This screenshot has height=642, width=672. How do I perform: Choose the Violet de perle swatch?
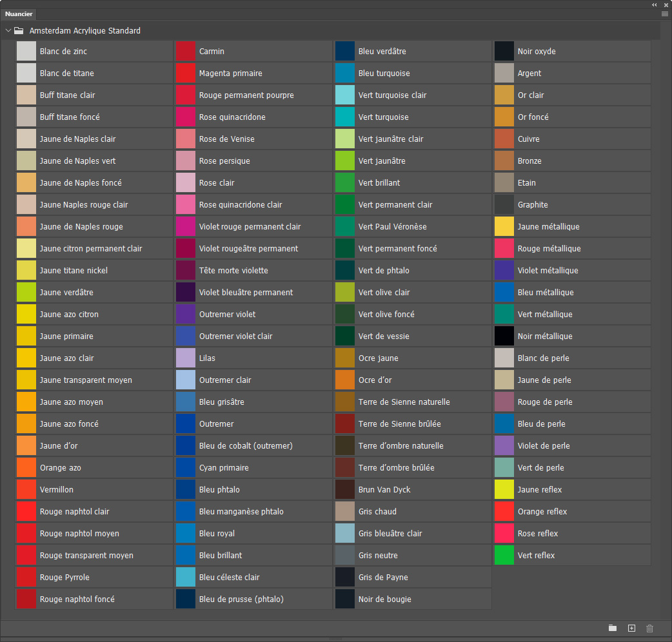[x=504, y=446]
